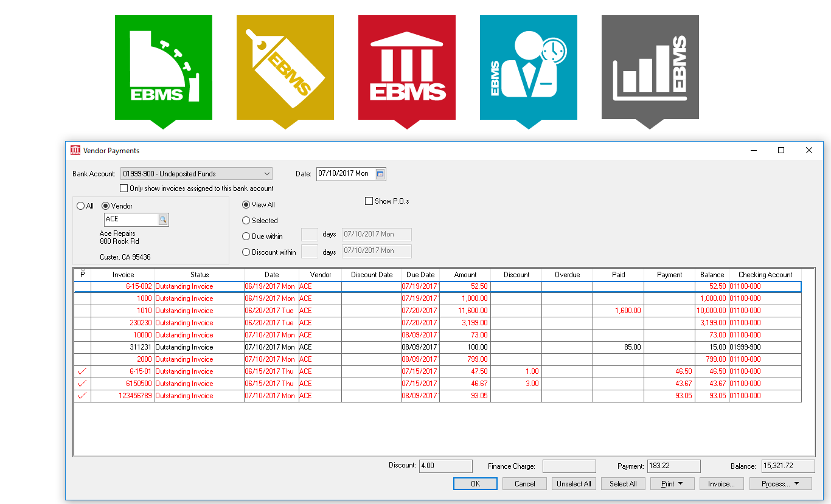The width and height of the screenshot is (831, 504).
Task: Sort by the Checking Account column header
Action: coord(765,275)
